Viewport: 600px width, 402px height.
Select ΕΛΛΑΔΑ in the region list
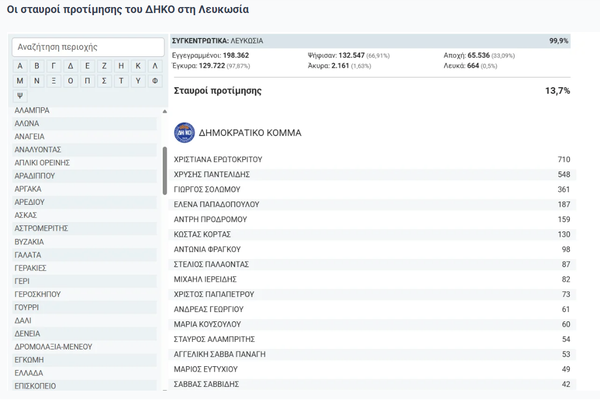point(85,373)
